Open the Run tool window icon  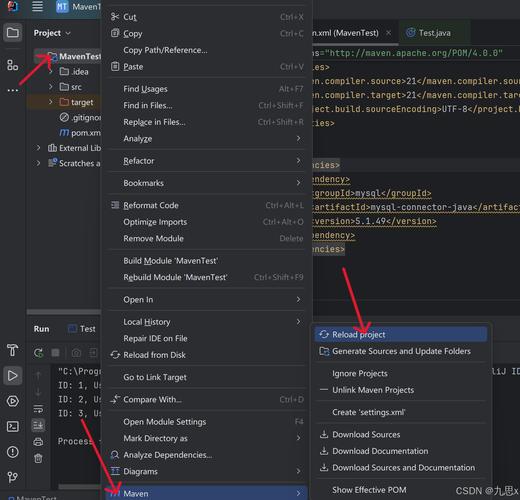[x=13, y=376]
